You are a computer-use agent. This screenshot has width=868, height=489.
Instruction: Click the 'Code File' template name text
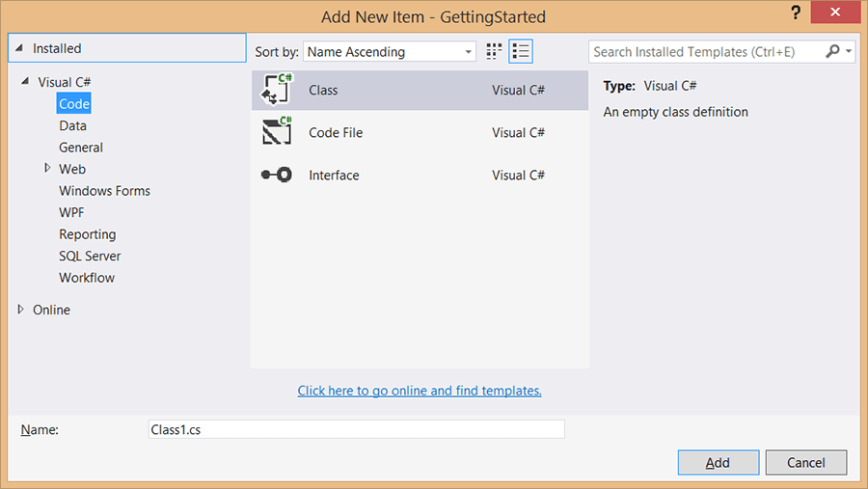point(336,132)
